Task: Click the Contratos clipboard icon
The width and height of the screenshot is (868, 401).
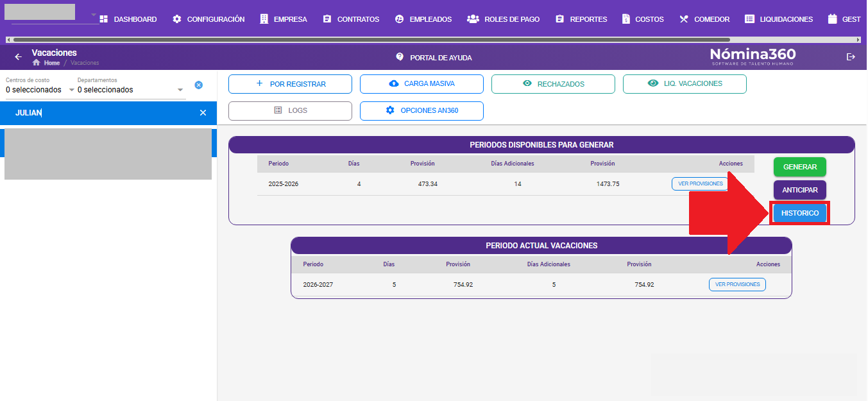Action: pos(327,19)
